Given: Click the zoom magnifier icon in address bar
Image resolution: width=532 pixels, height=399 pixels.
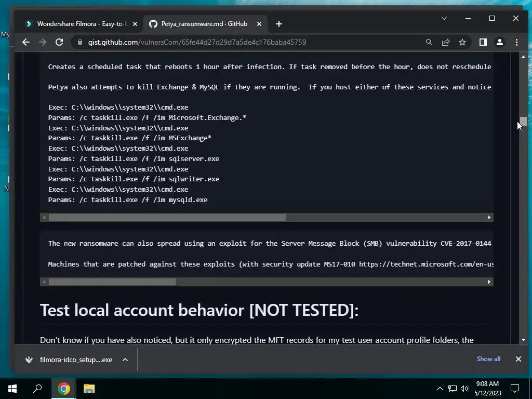Looking at the screenshot, I should 429,42.
